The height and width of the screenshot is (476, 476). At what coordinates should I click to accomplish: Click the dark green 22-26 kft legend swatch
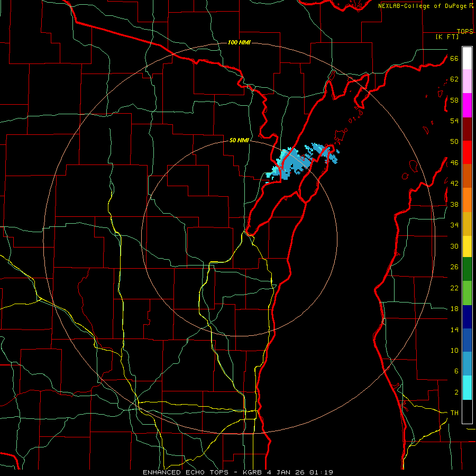tap(467, 269)
